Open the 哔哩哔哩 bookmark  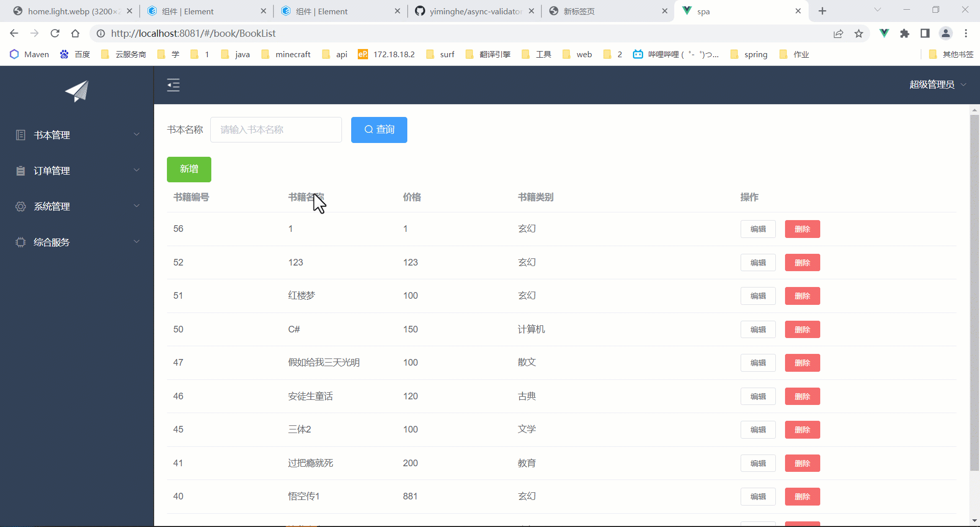coord(675,54)
